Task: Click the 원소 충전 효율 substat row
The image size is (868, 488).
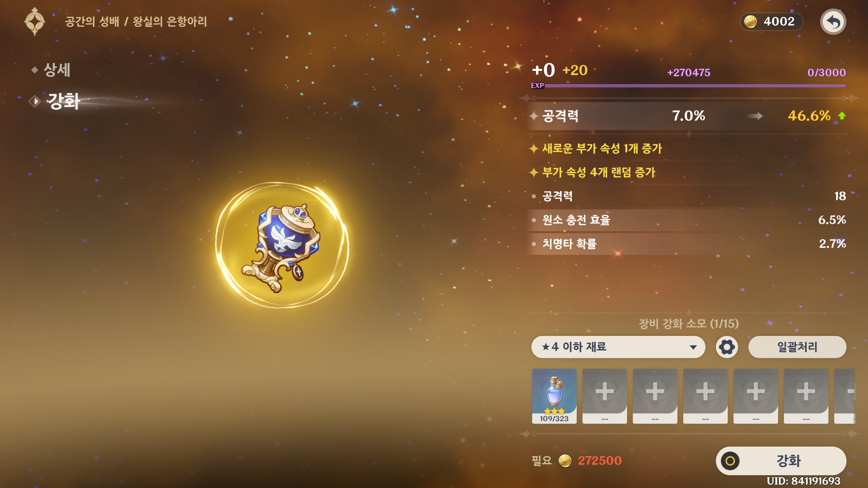Action: pyautogui.click(x=688, y=220)
